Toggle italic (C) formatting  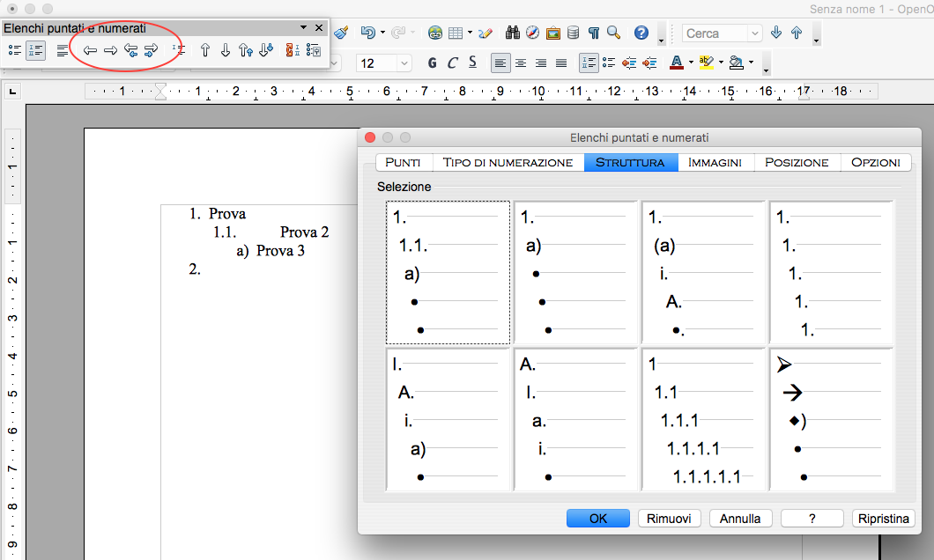pyautogui.click(x=453, y=63)
